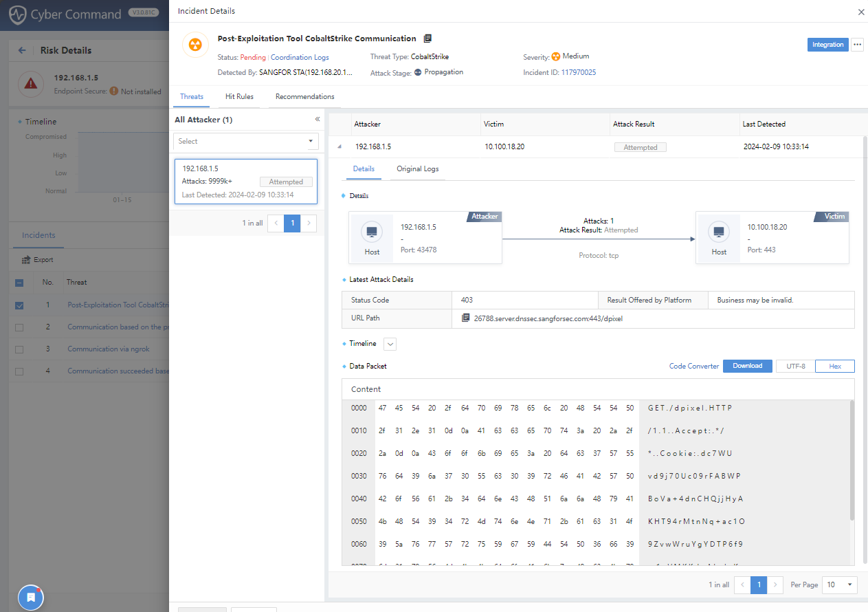The height and width of the screenshot is (612, 868).
Task: Click the Attacker host monitor icon
Action: tap(372, 232)
